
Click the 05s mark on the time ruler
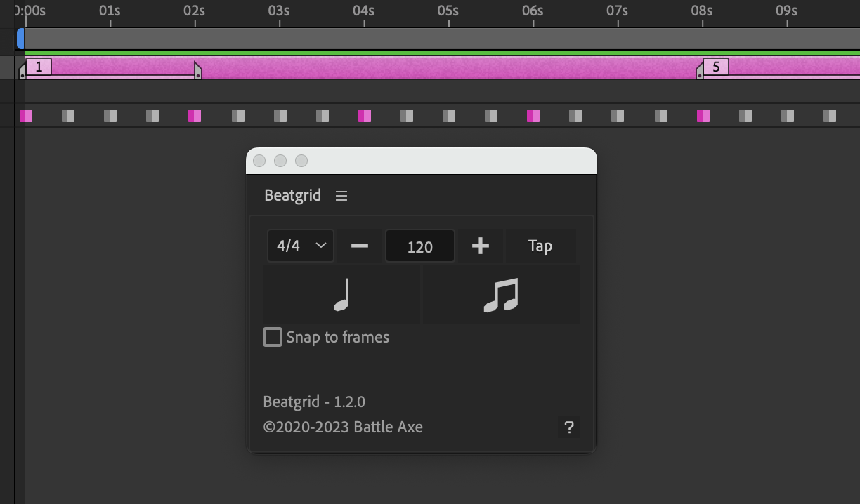click(x=448, y=11)
